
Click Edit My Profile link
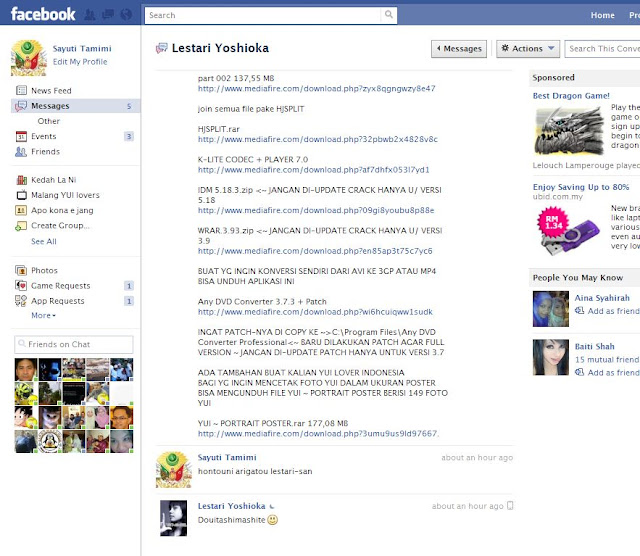tap(80, 62)
